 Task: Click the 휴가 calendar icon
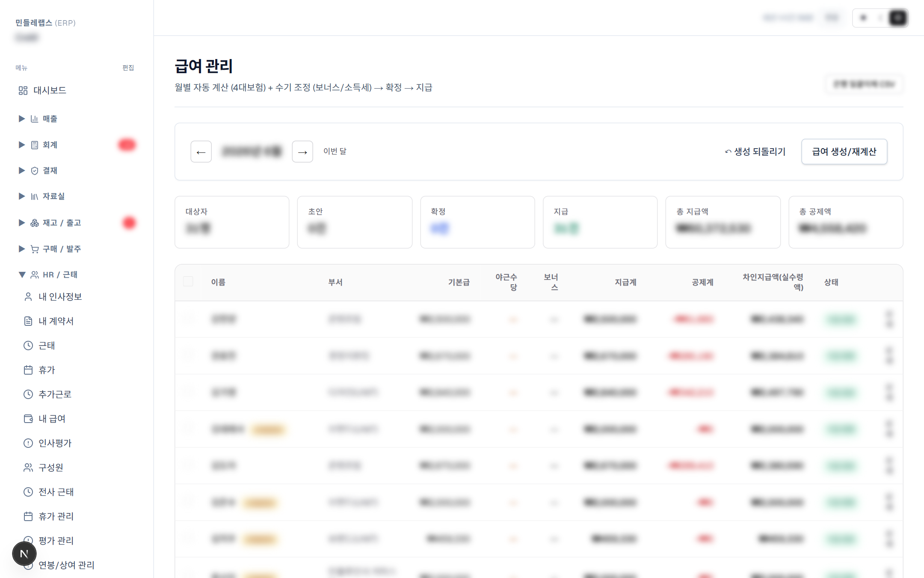(x=28, y=370)
